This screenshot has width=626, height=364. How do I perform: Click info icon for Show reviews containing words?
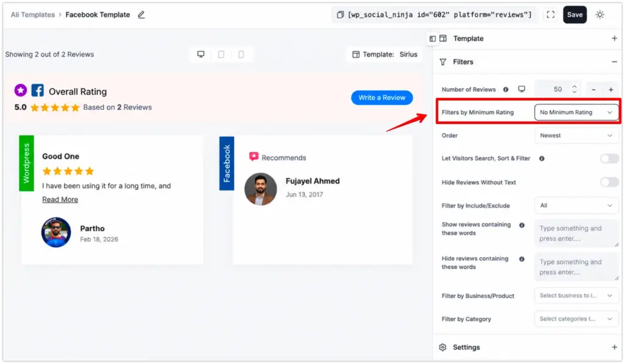pos(523,225)
